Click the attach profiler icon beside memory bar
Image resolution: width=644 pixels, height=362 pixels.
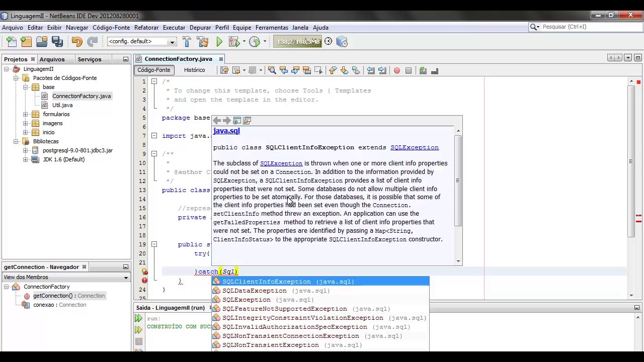tap(342, 42)
